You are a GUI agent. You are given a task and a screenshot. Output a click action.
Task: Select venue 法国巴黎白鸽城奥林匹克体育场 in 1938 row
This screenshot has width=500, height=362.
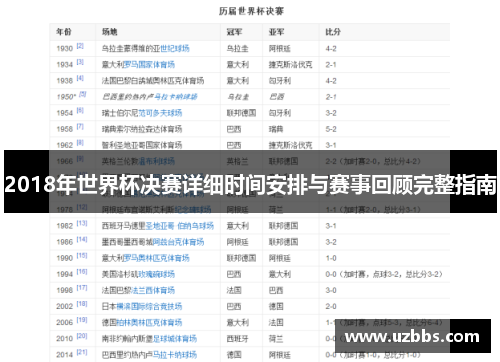(153, 81)
